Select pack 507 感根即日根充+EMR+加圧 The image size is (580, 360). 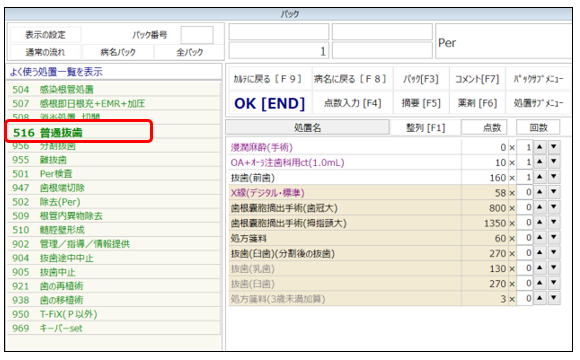point(114,104)
